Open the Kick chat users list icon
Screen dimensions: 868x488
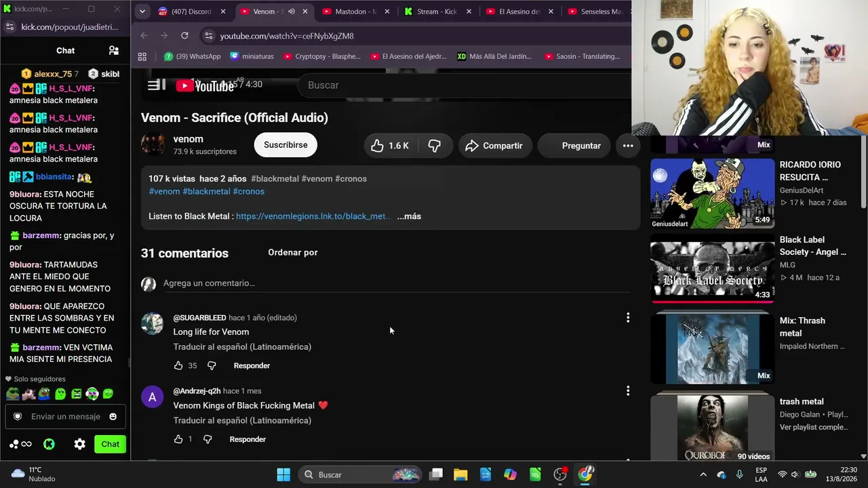tap(114, 50)
